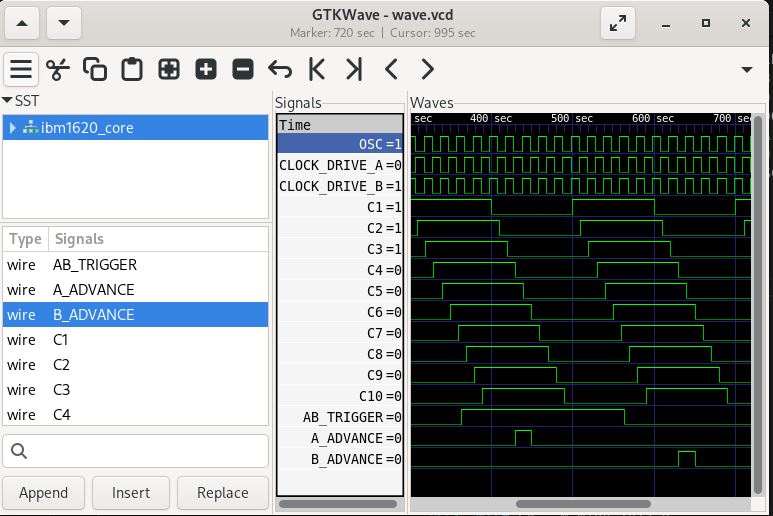Select the B_ADVANCE=0 trace name

pos(340,459)
